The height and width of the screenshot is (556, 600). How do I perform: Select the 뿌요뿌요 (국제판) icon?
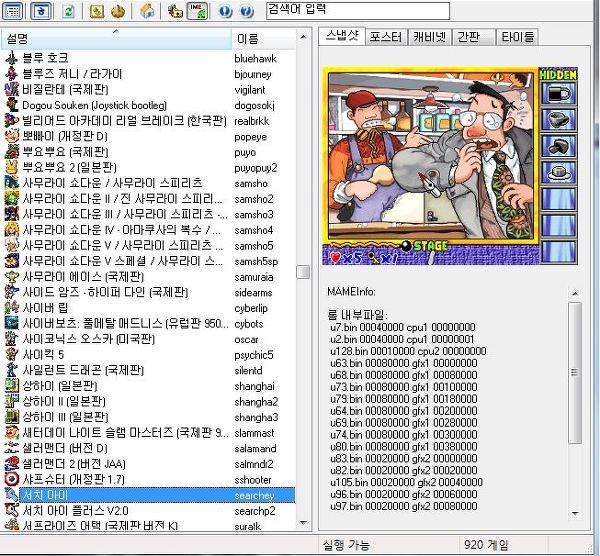[11, 152]
